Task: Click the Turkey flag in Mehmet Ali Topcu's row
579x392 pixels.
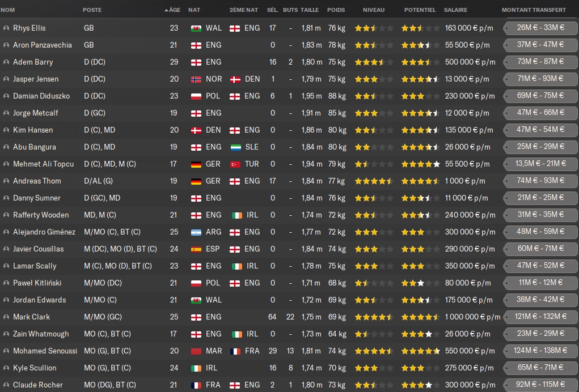Action: pyautogui.click(x=235, y=164)
